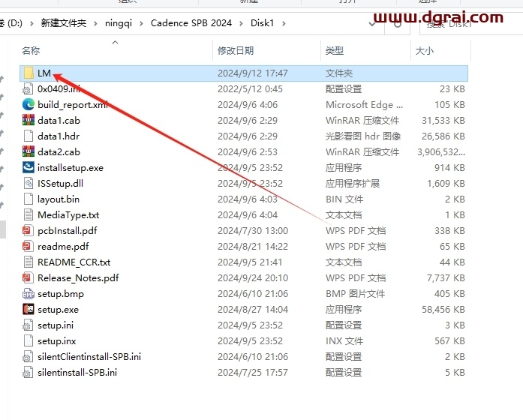
Task: Click the size value 31,533 KB
Action: (x=443, y=120)
